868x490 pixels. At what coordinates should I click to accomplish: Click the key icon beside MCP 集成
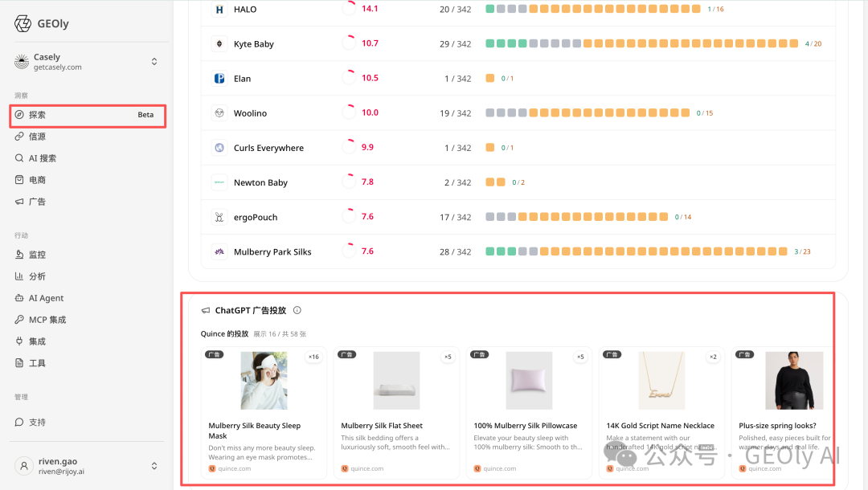point(19,319)
